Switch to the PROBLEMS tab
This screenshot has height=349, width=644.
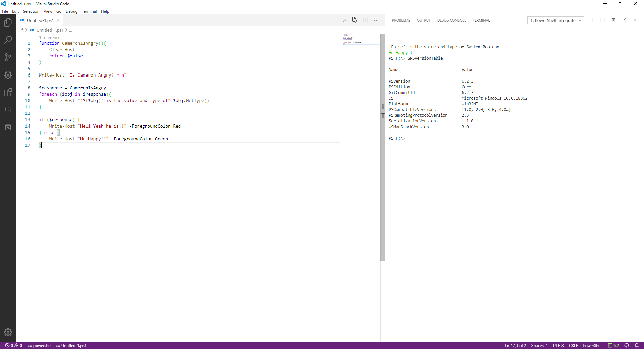click(x=401, y=20)
